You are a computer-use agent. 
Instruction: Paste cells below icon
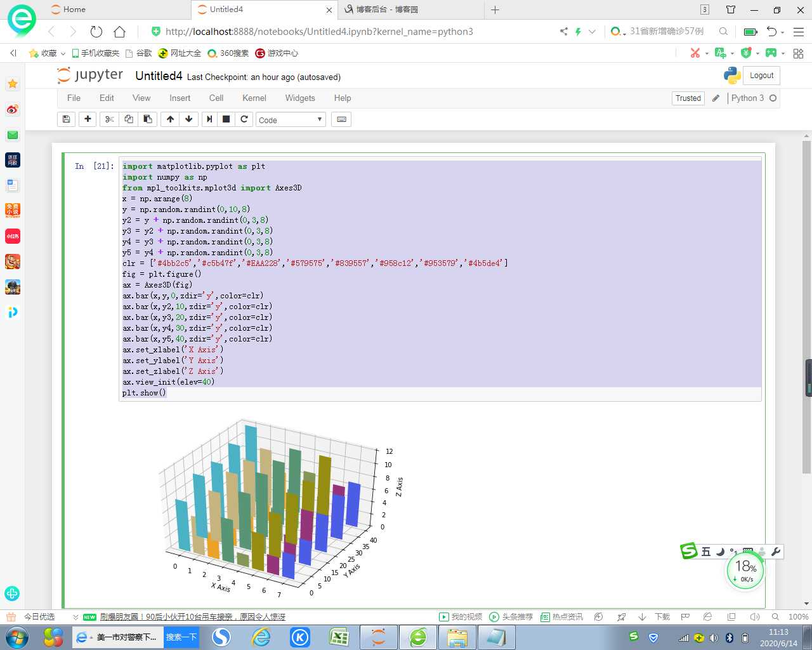pyautogui.click(x=147, y=119)
